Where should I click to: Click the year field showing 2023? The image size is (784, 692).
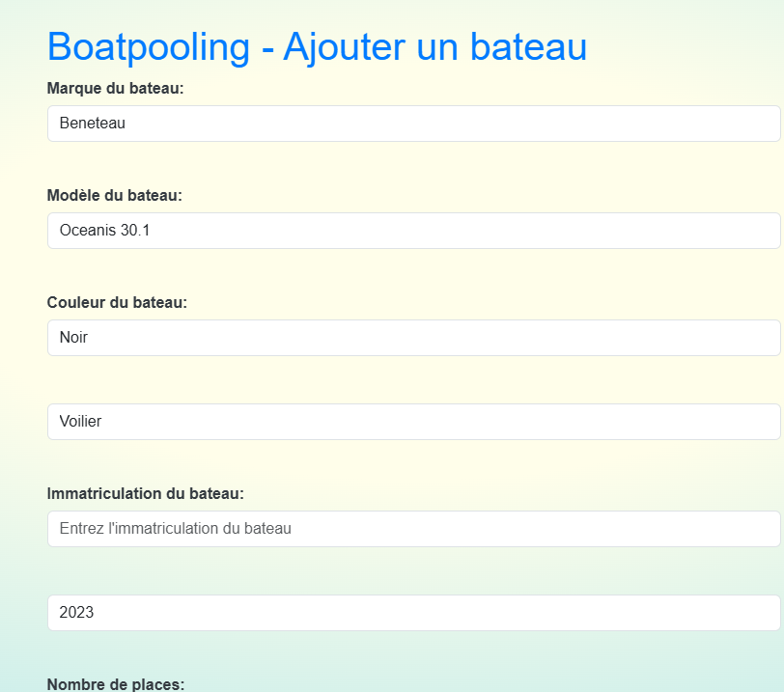[x=414, y=613]
